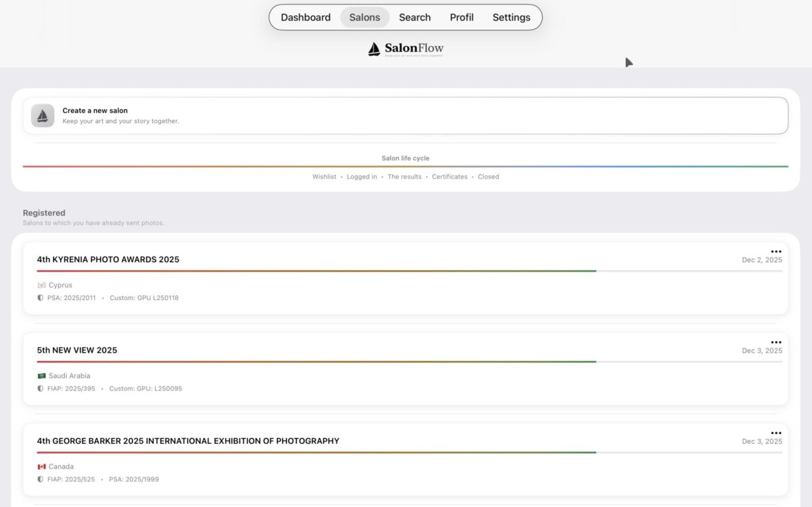Go to the Profil tab
Viewport: 812px width, 507px height.
pos(461,18)
